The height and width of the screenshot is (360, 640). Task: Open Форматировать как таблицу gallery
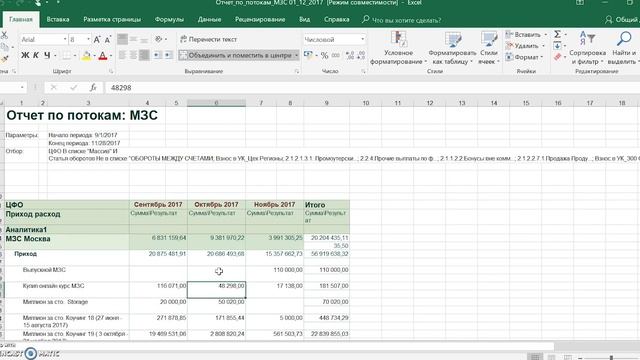coord(452,48)
